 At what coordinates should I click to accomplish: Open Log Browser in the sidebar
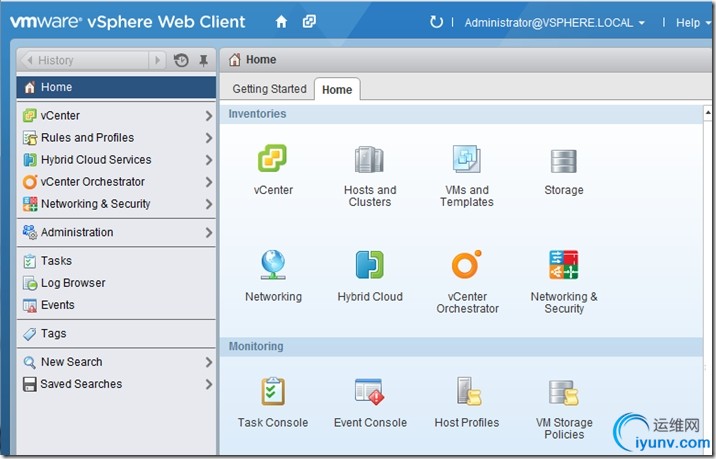pos(116,283)
